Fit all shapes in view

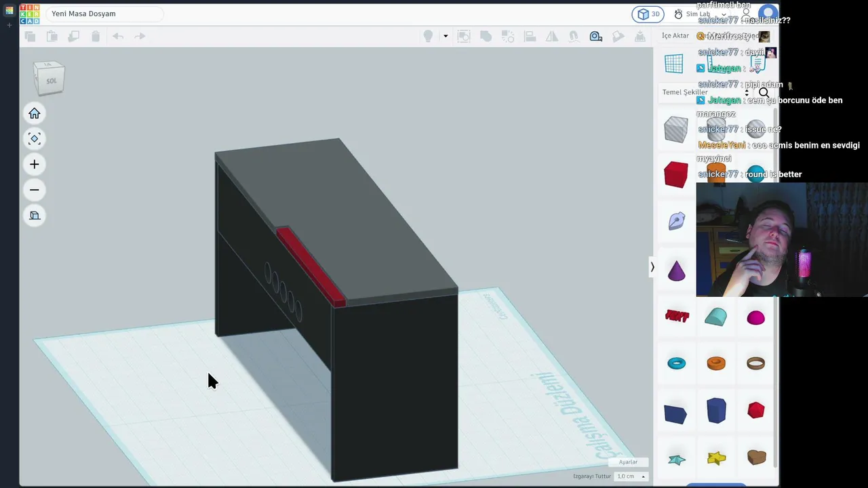(35, 139)
